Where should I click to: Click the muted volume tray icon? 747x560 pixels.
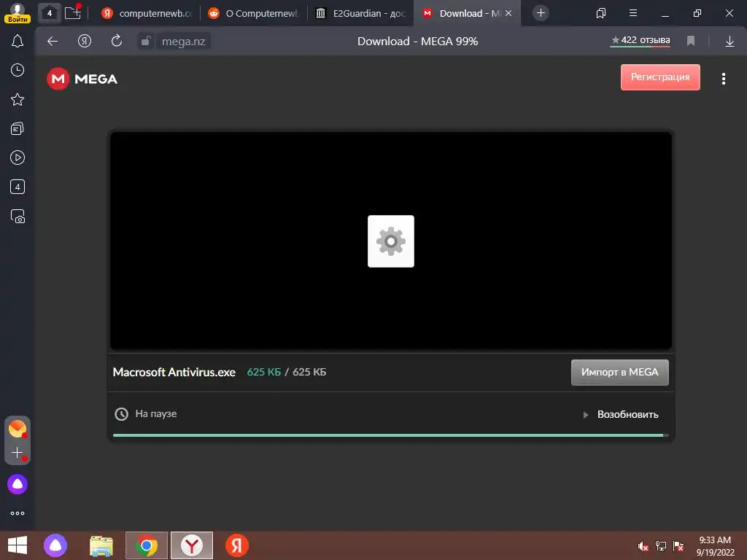click(x=643, y=546)
